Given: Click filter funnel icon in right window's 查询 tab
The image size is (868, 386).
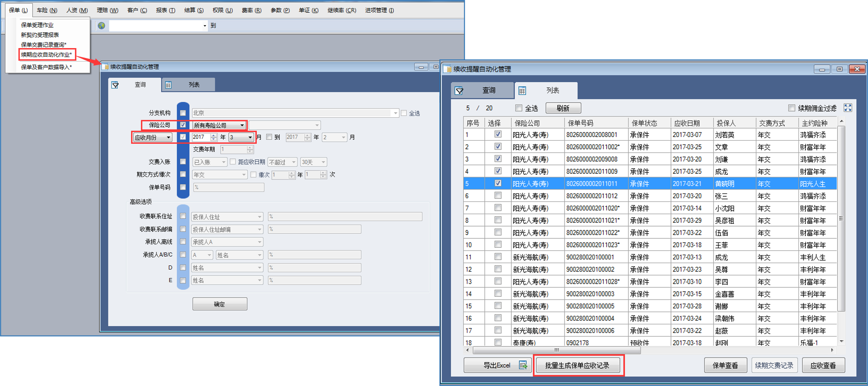Looking at the screenshot, I should (x=459, y=91).
